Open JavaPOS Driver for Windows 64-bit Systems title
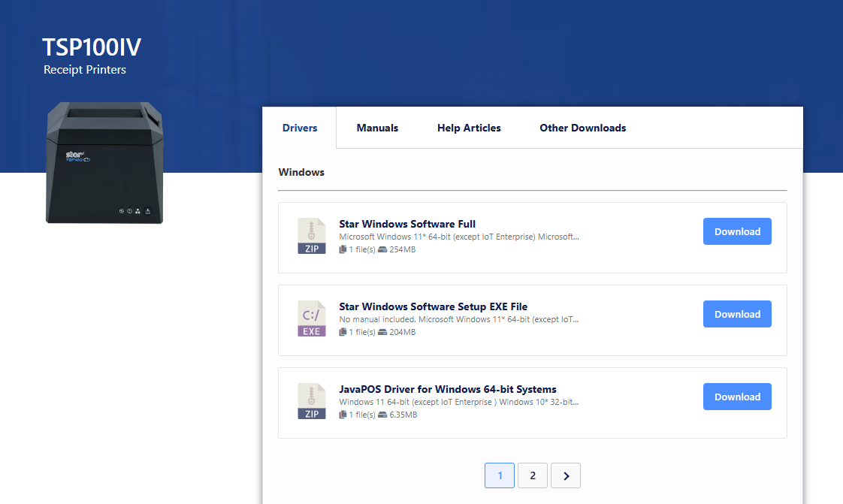Image resolution: width=843 pixels, height=504 pixels. click(x=448, y=390)
